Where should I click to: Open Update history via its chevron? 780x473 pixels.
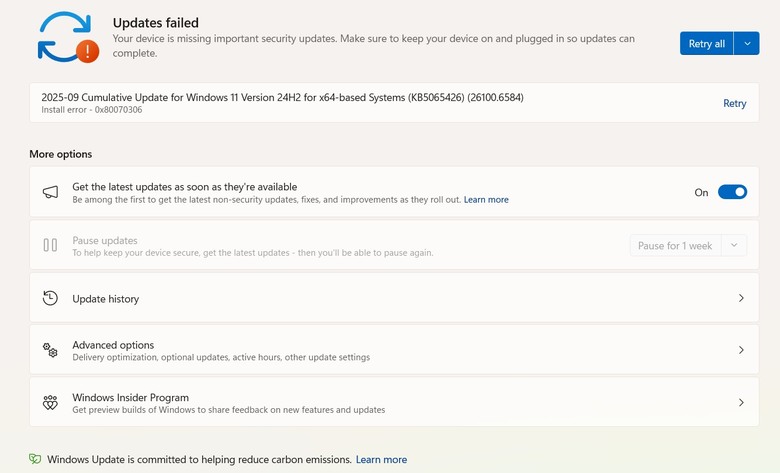[741, 298]
